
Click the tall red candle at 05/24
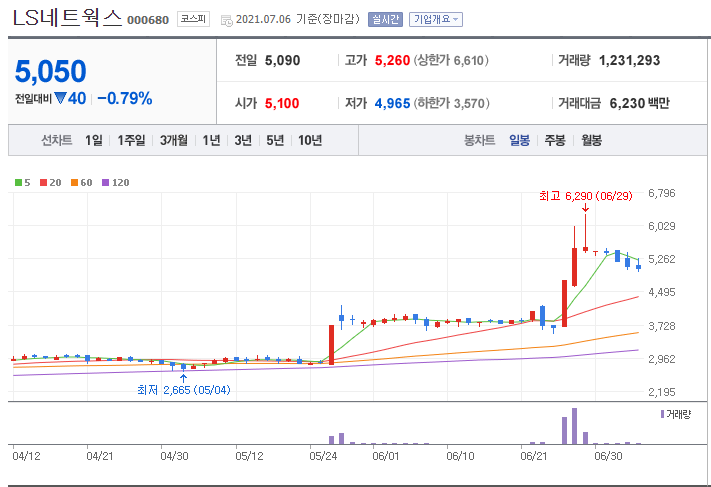pyautogui.click(x=331, y=345)
